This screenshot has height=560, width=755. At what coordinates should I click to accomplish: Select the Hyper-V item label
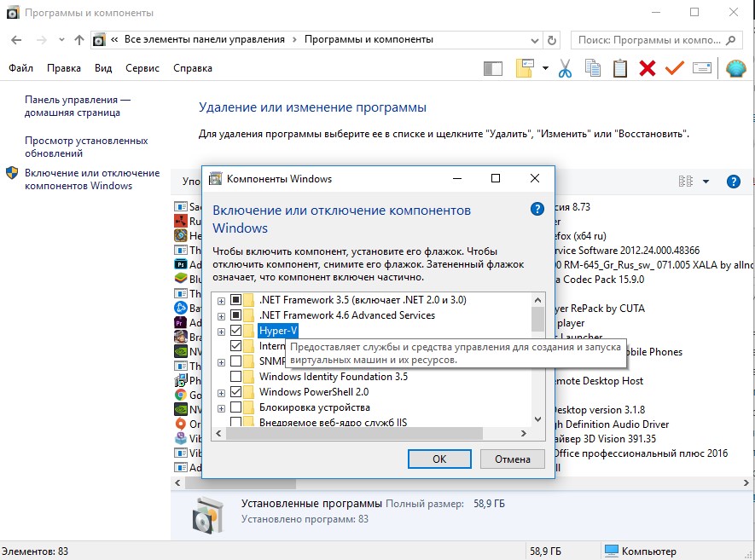278,331
